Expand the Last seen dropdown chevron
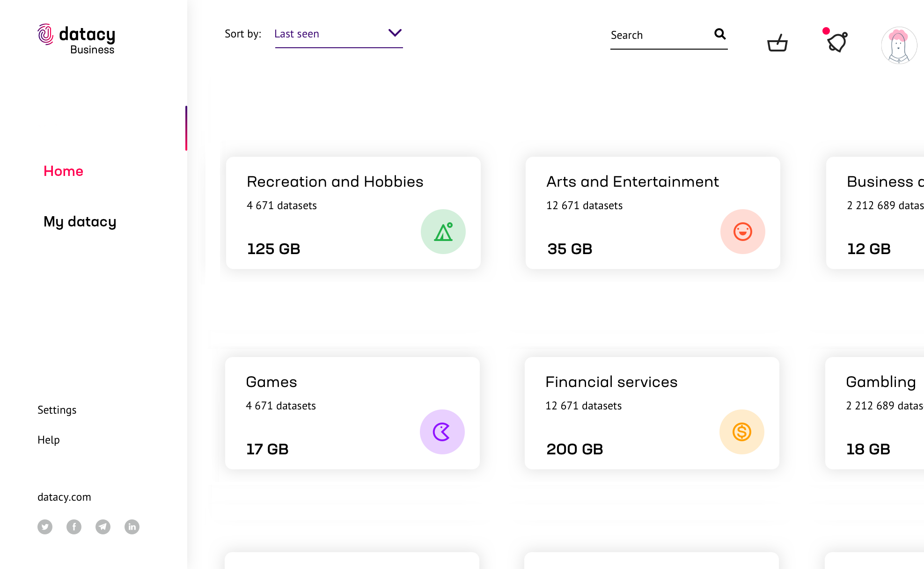Viewport: 924px width, 569px height. (x=395, y=33)
